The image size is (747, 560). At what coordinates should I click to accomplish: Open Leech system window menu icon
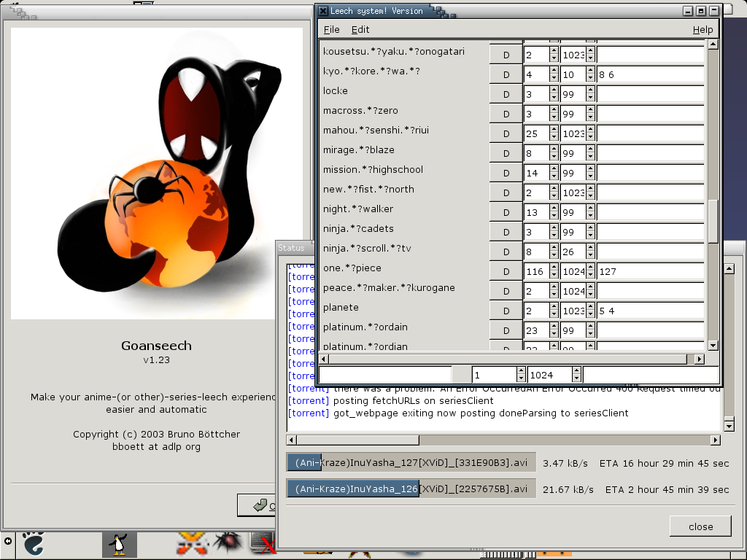(323, 11)
